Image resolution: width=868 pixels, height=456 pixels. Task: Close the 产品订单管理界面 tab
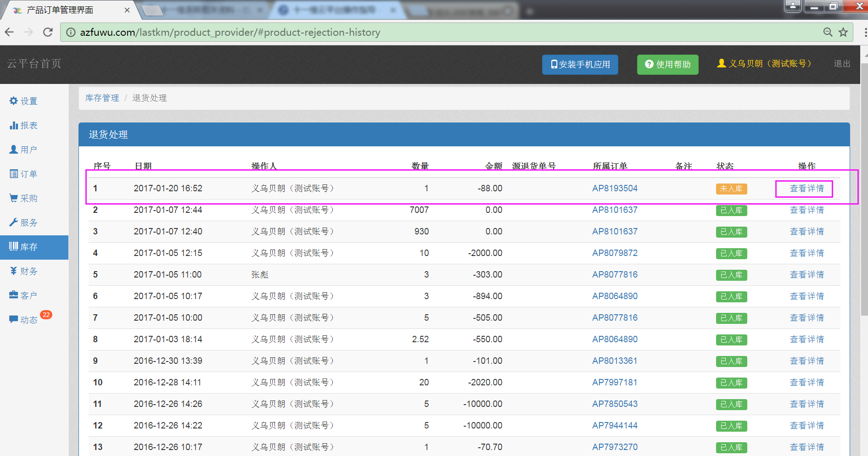(127, 10)
